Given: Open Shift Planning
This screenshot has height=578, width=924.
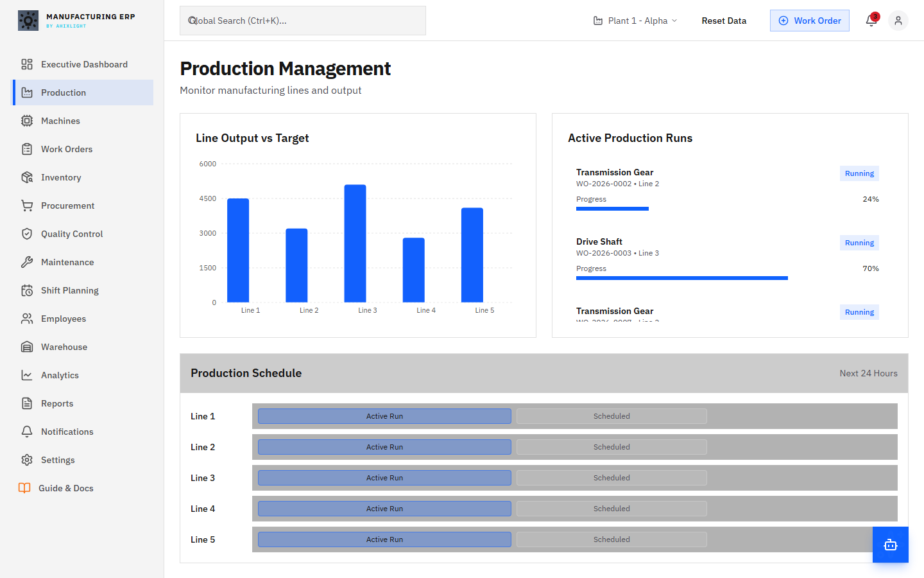Looking at the screenshot, I should pyautogui.click(x=83, y=290).
